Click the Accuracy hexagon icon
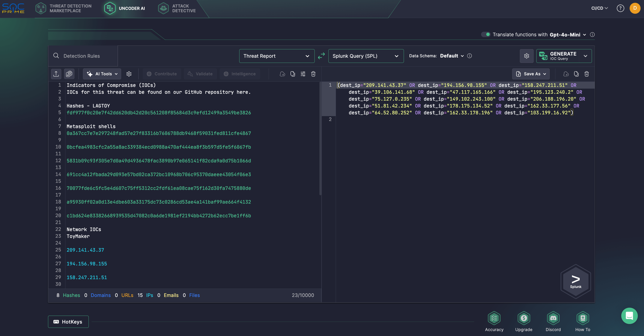 pyautogui.click(x=494, y=318)
